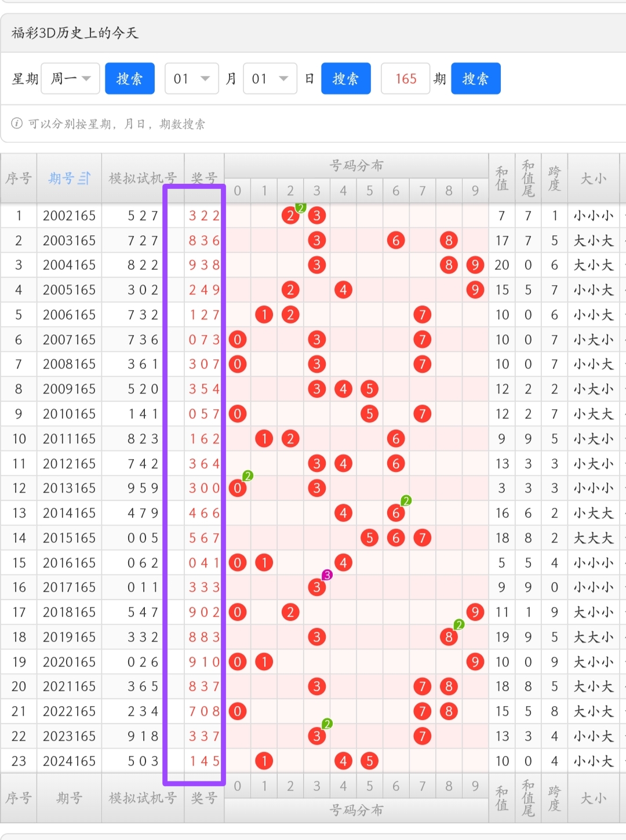Click 搜索 button after 期 label
Screen dimensions: 626x840
point(476,78)
